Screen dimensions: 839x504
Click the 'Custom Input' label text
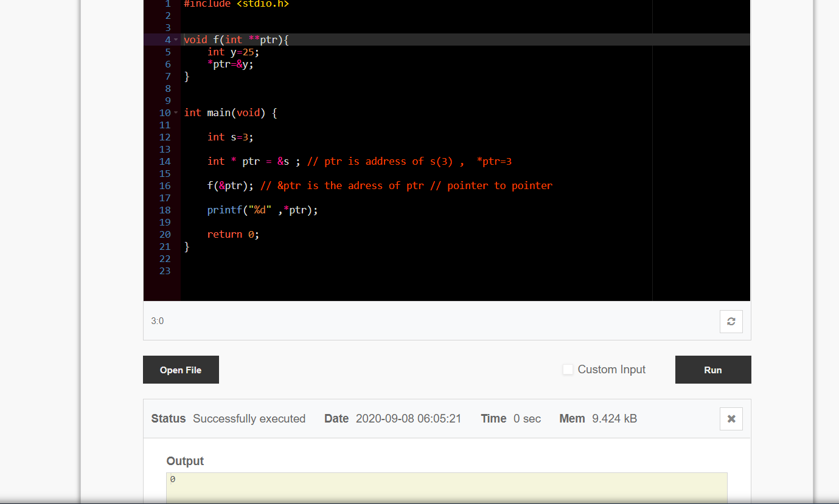coord(611,370)
